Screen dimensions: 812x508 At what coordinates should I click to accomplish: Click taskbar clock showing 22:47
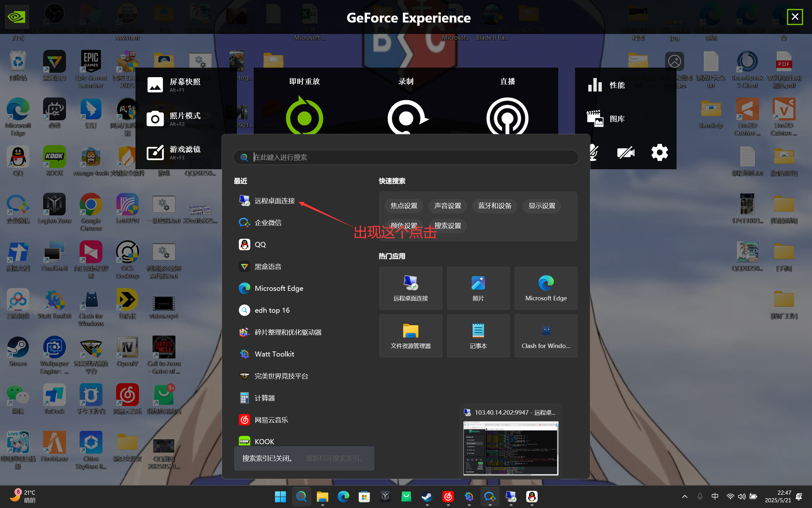[x=777, y=496]
